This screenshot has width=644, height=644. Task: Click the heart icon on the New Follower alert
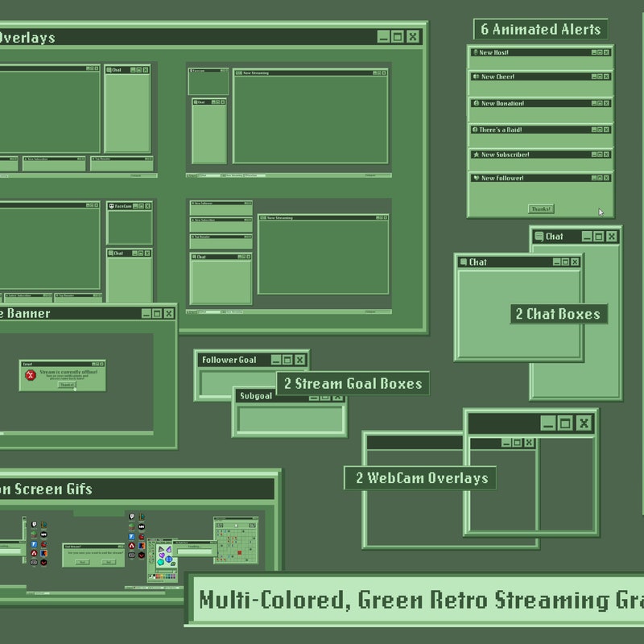477,179
